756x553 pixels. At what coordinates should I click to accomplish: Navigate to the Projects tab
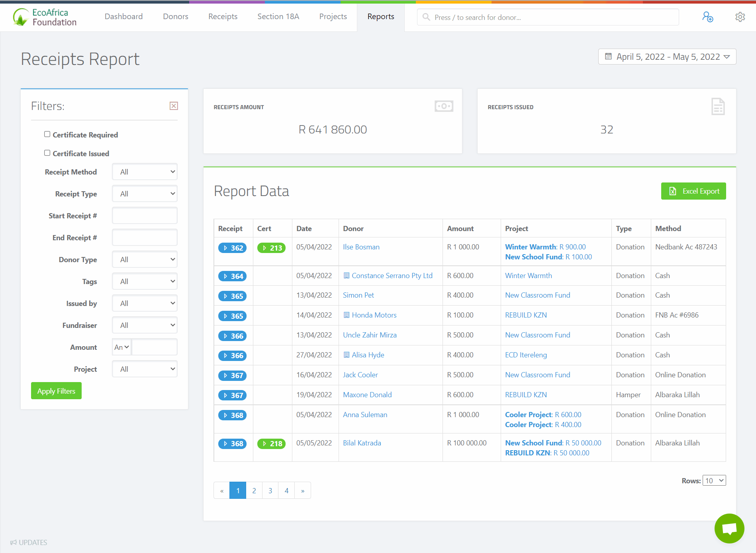coord(333,16)
